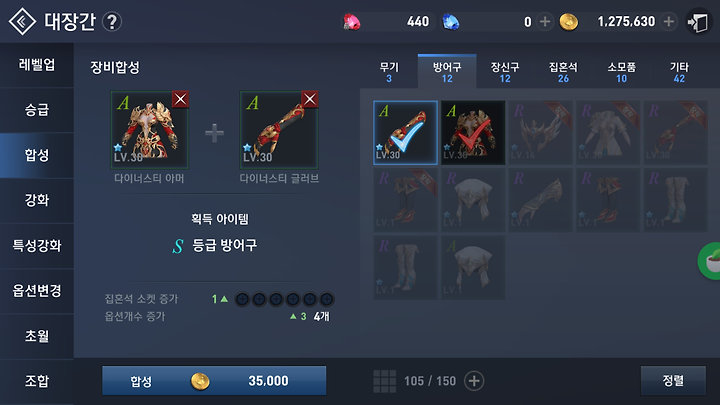Image resolution: width=720 pixels, height=405 pixels.
Task: Go back using the diamond arrow icon
Action: (22, 21)
